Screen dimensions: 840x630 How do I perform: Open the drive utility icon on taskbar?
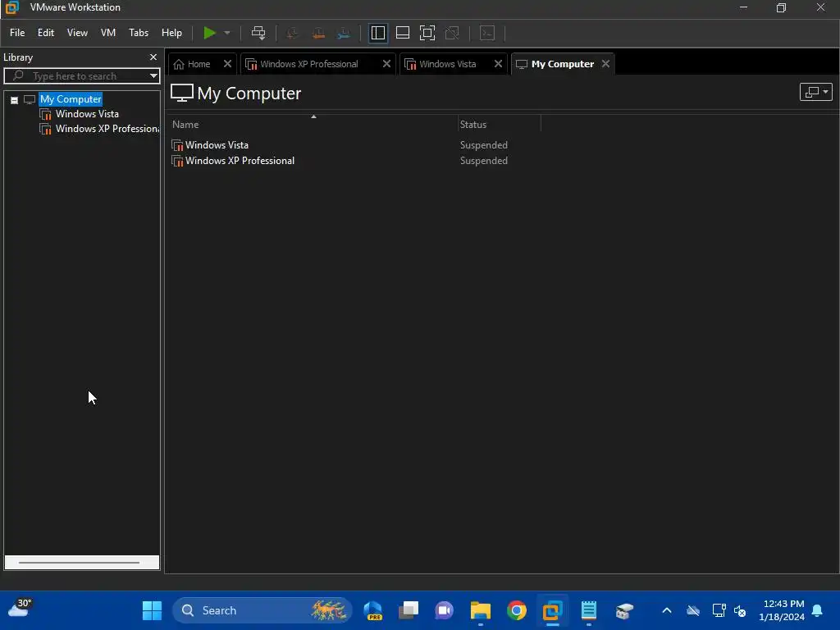(x=624, y=610)
